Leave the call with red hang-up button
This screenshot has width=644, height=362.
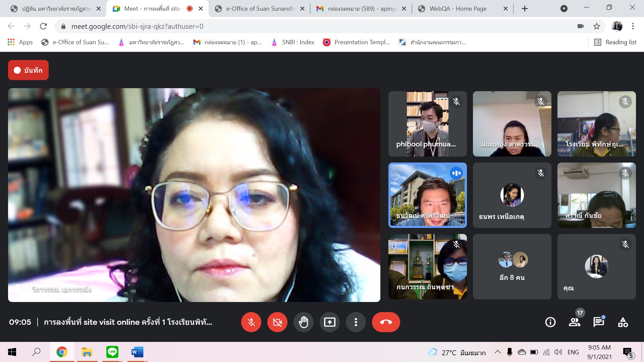(x=386, y=322)
